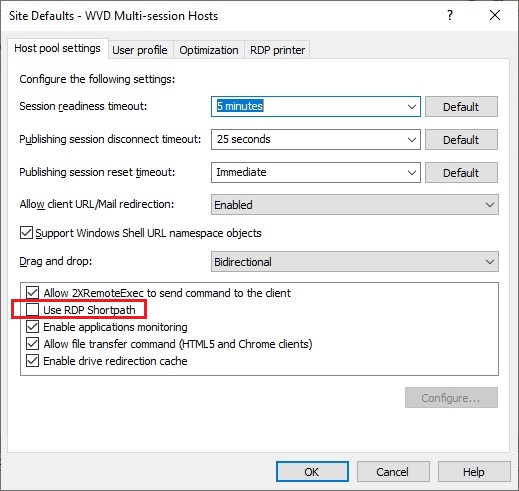Uncheck Allow file transfer command option
Viewport: 519px width, 491px height.
pyautogui.click(x=32, y=344)
